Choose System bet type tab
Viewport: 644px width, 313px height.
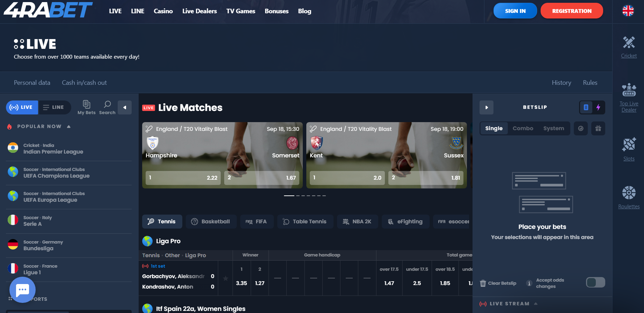coord(554,128)
